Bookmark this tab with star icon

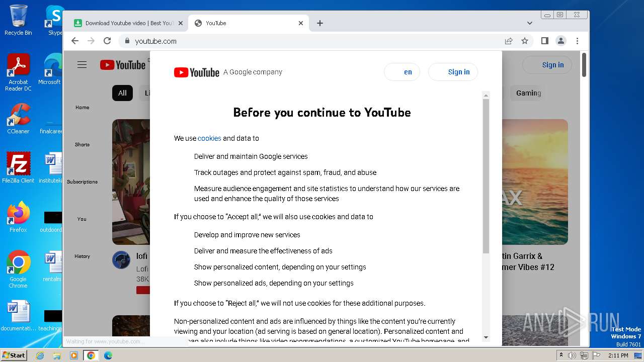click(x=525, y=41)
